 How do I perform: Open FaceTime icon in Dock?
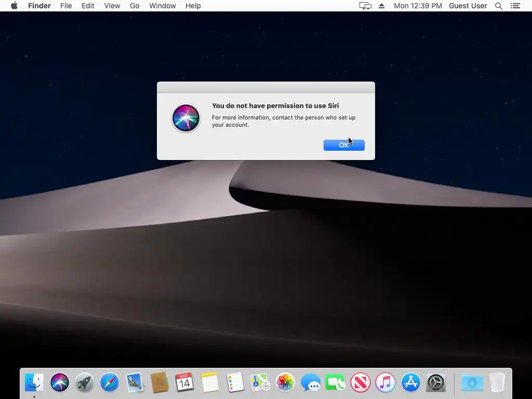pos(335,382)
